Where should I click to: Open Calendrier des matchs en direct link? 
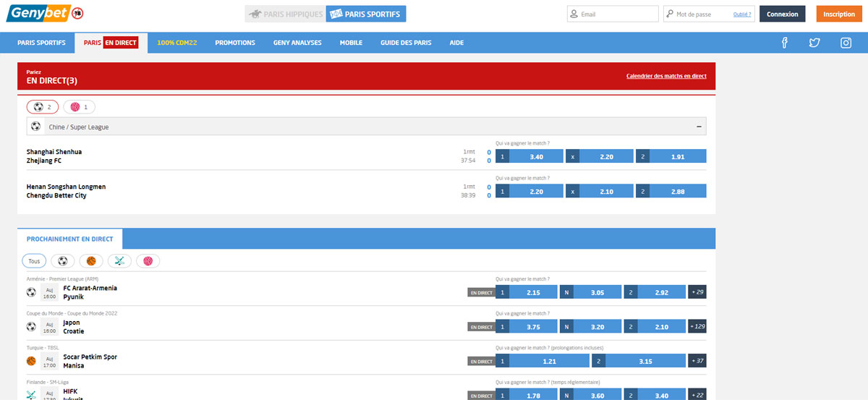(666, 76)
